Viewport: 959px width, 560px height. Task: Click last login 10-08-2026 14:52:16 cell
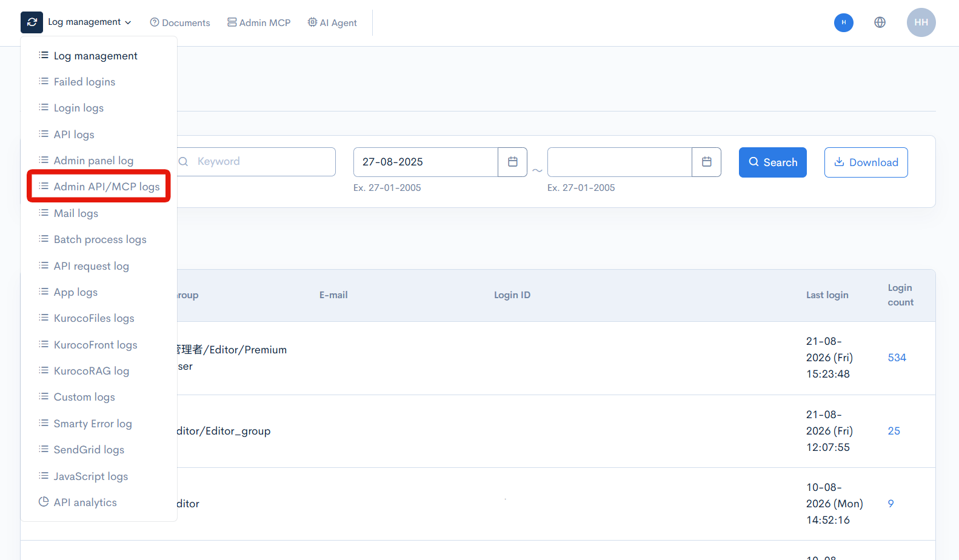(x=835, y=504)
